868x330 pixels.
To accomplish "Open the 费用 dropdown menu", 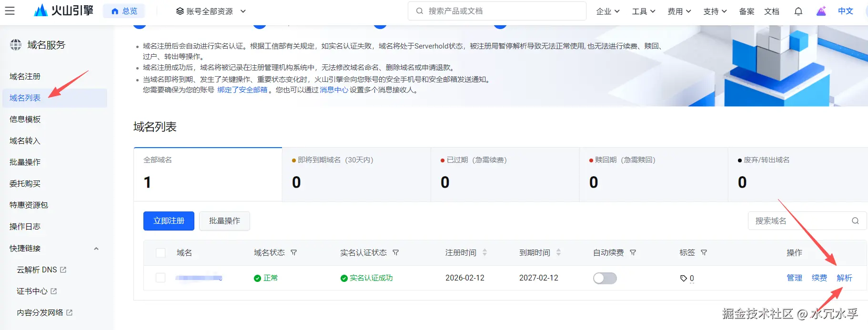I will coord(679,11).
